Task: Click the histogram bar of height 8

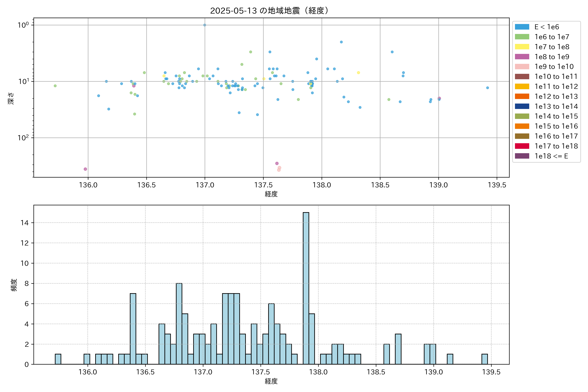Action: [179, 324]
